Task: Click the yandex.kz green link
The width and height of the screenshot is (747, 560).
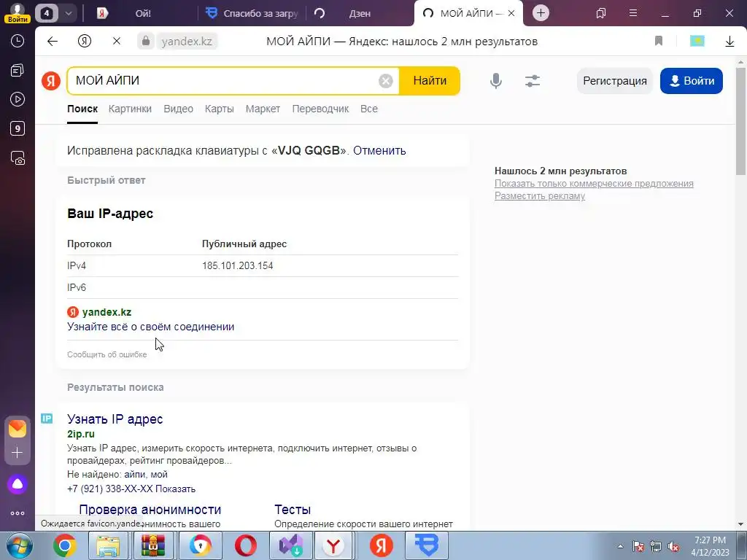Action: (x=107, y=312)
